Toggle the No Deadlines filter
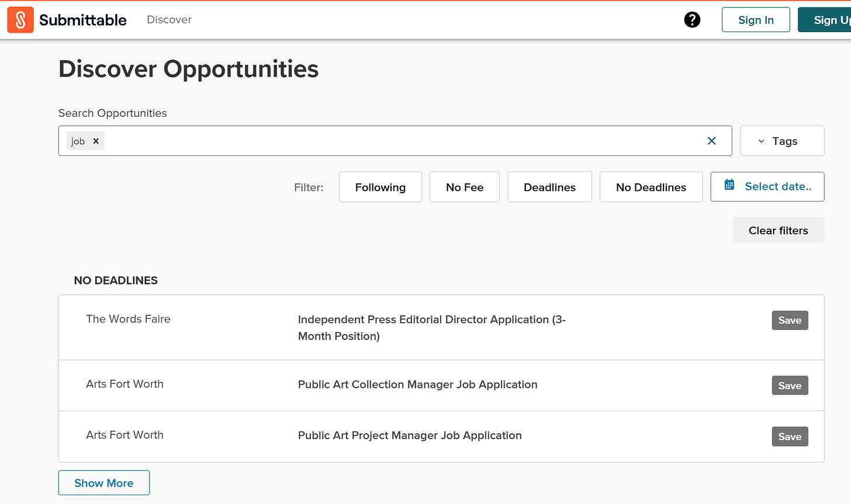The width and height of the screenshot is (851, 504). [x=651, y=187]
